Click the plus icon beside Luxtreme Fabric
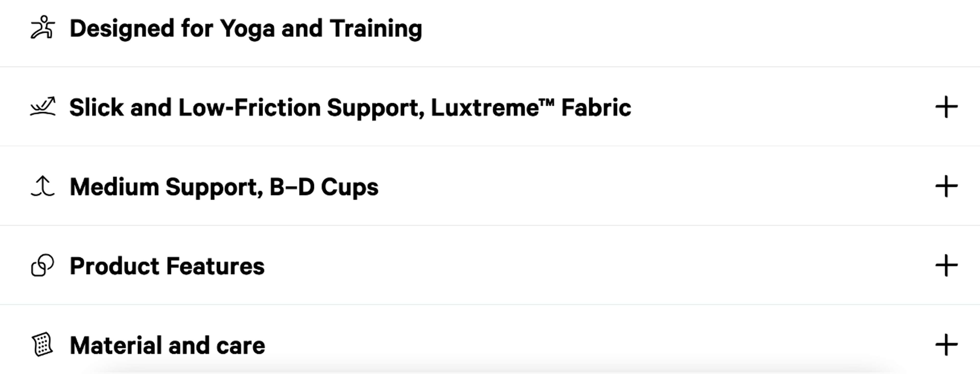Image resolution: width=980 pixels, height=374 pixels. pyautogui.click(x=947, y=107)
